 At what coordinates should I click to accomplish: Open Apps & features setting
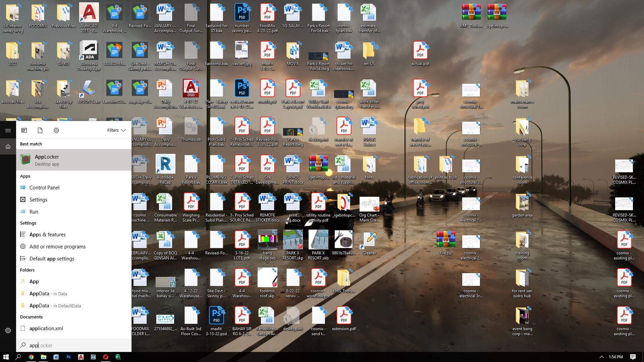point(47,235)
